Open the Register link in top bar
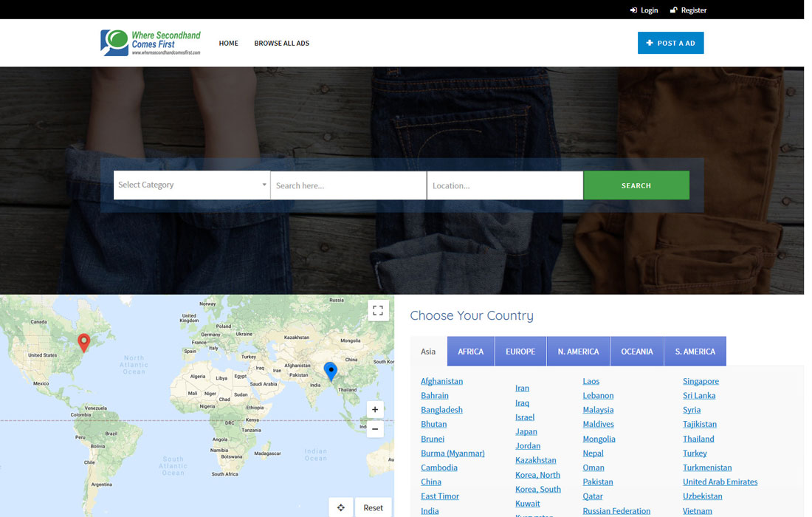 pyautogui.click(x=688, y=10)
